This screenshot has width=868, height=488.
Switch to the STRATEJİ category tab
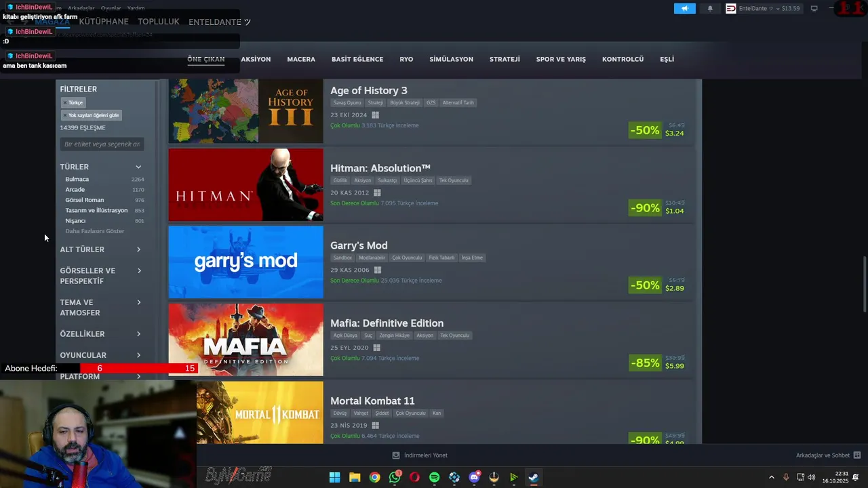[x=505, y=59]
